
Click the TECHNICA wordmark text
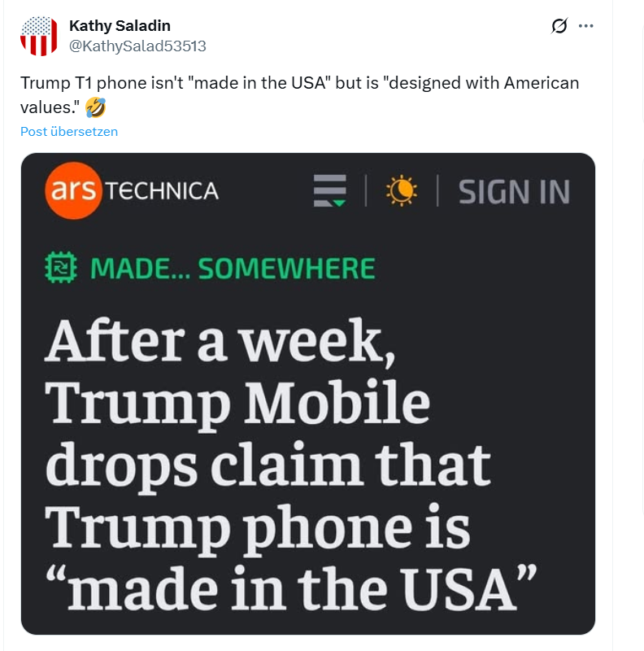pos(163,191)
